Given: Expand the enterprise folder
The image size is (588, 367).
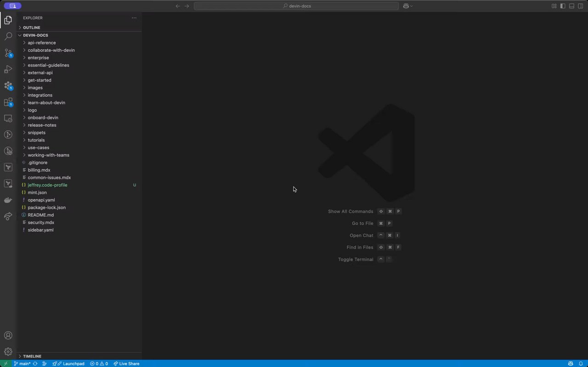Looking at the screenshot, I should click(x=79, y=57).
